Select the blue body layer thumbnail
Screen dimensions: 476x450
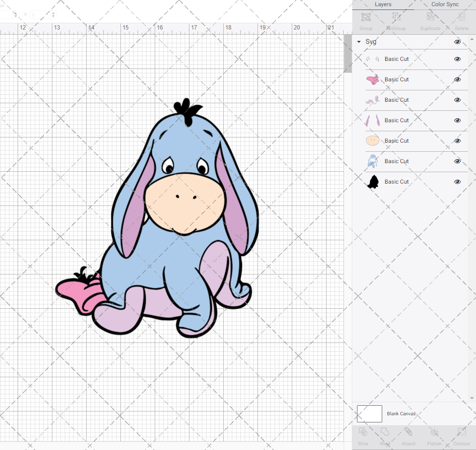pos(373,161)
